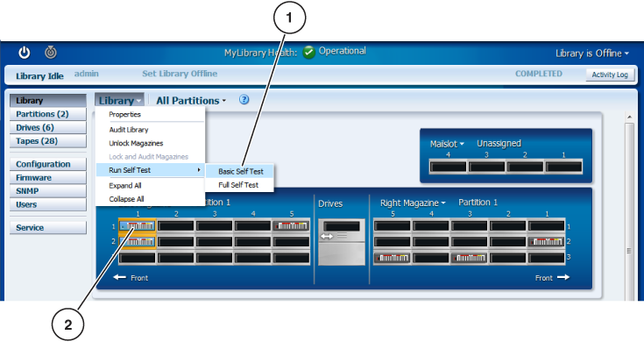644x342 pixels.
Task: Open Right Magazine dropdown
Action: pos(413,203)
